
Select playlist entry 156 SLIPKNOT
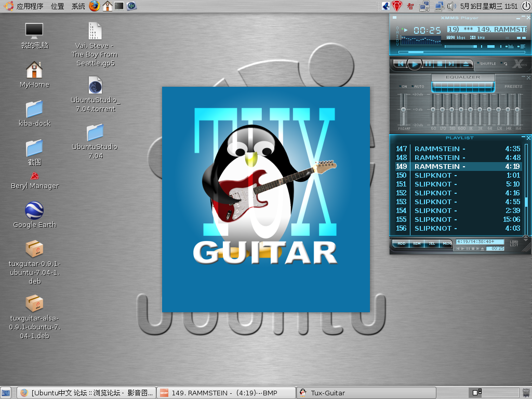tap(458, 228)
